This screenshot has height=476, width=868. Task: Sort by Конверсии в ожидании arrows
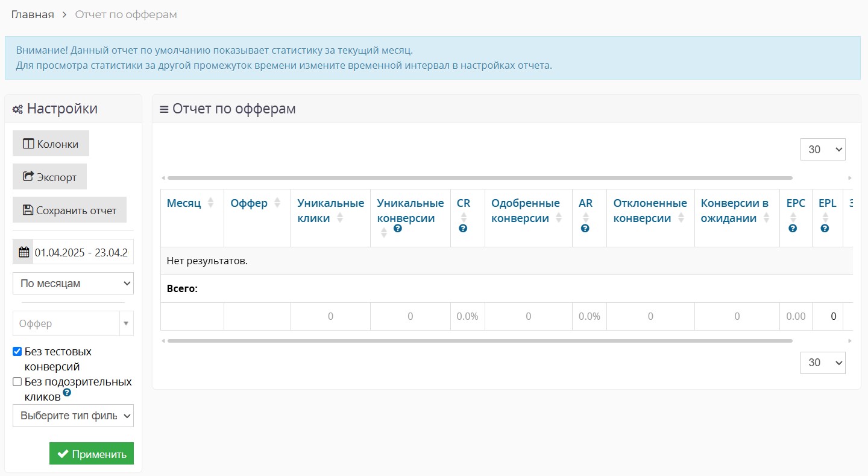coord(766,218)
